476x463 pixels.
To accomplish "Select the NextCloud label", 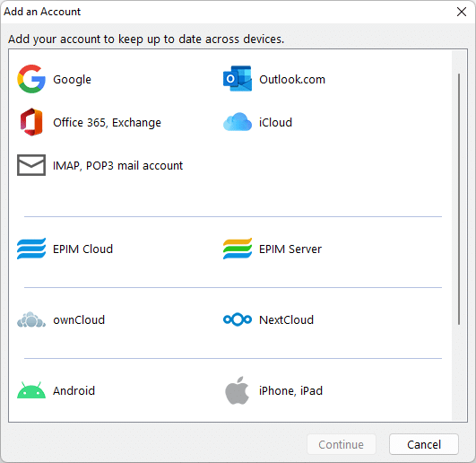I will (286, 320).
